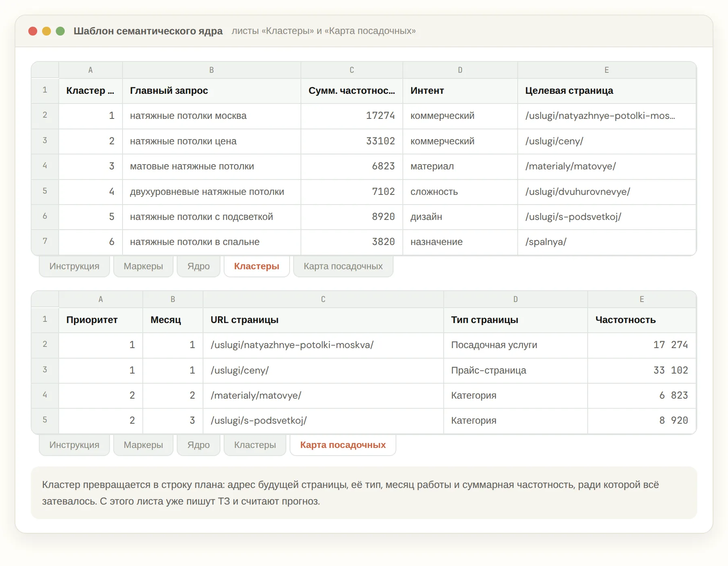
Task: Select the intent cell 'сложность'
Action: (460, 192)
